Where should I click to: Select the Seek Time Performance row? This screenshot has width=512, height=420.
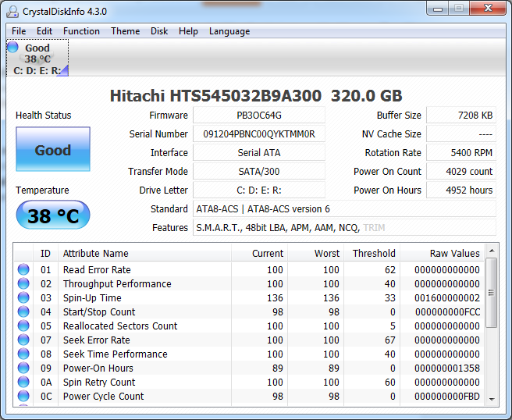pyautogui.click(x=249, y=354)
